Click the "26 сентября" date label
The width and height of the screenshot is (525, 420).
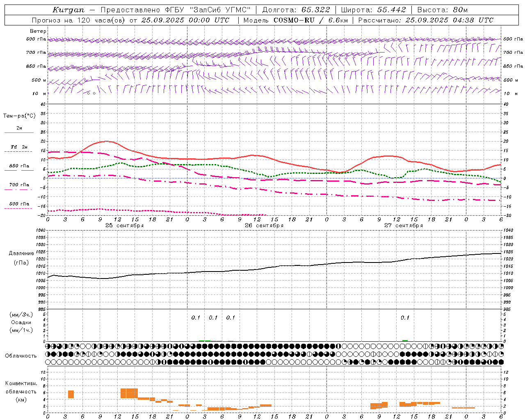point(264,226)
